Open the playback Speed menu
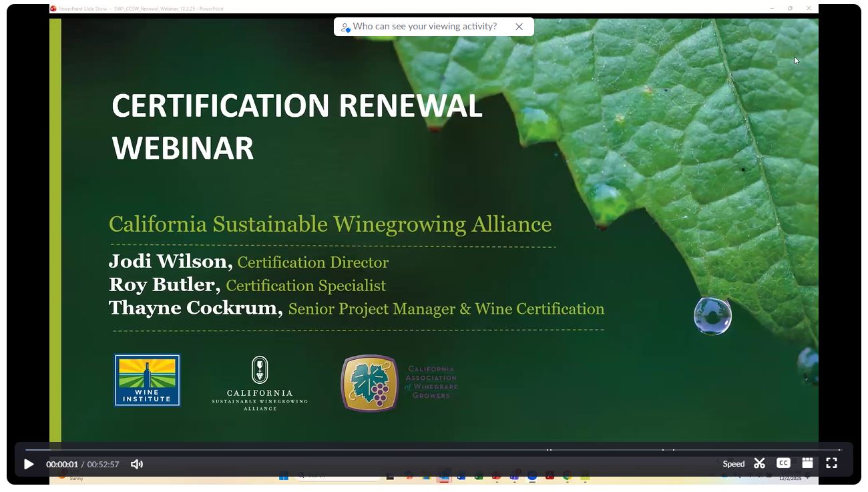 (x=733, y=464)
